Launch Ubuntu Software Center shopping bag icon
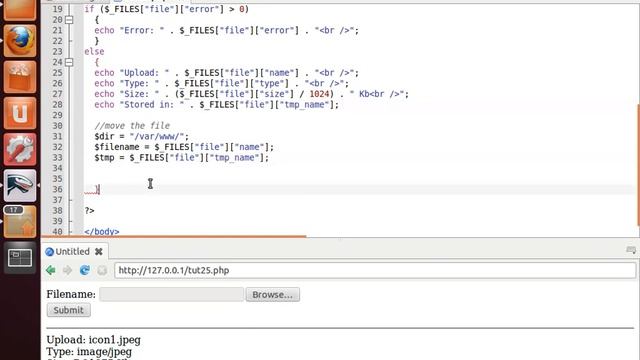The image size is (640, 360). tap(20, 77)
